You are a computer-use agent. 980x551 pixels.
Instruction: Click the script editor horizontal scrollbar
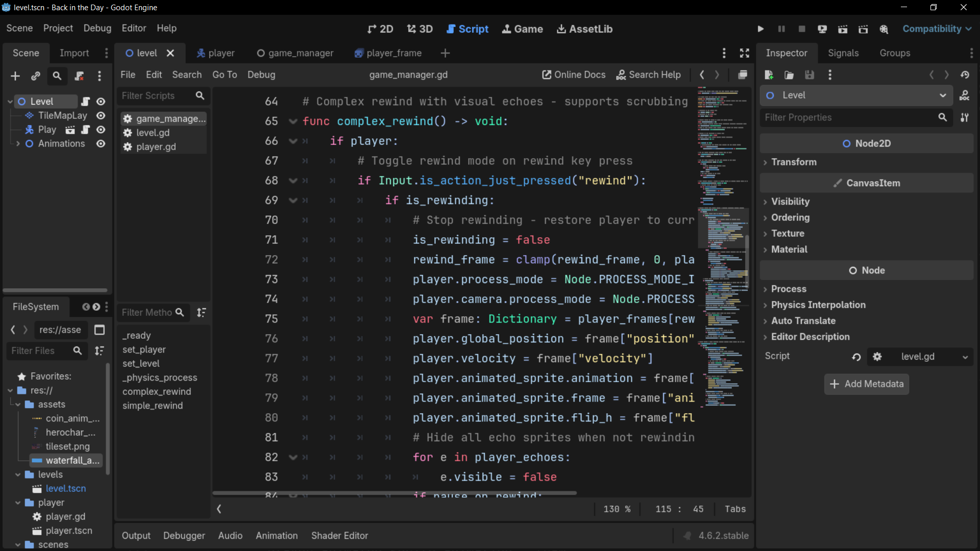pyautogui.click(x=394, y=493)
